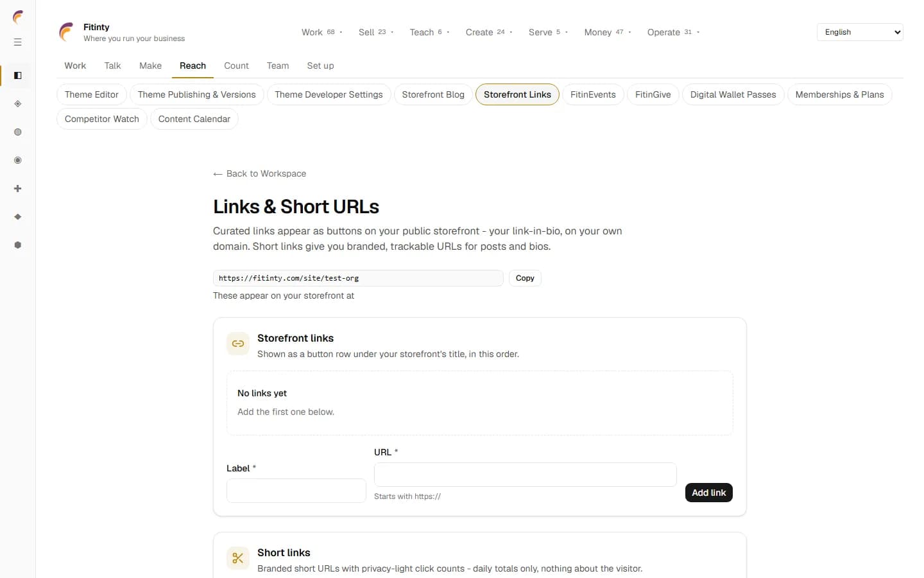Expand the Money 47 top menu
The image size is (924, 578).
(608, 32)
